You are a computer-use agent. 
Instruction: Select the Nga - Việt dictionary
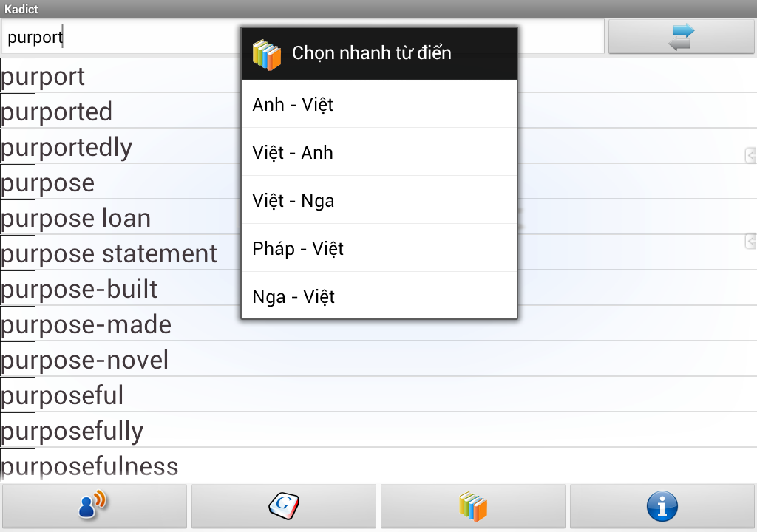click(x=379, y=296)
